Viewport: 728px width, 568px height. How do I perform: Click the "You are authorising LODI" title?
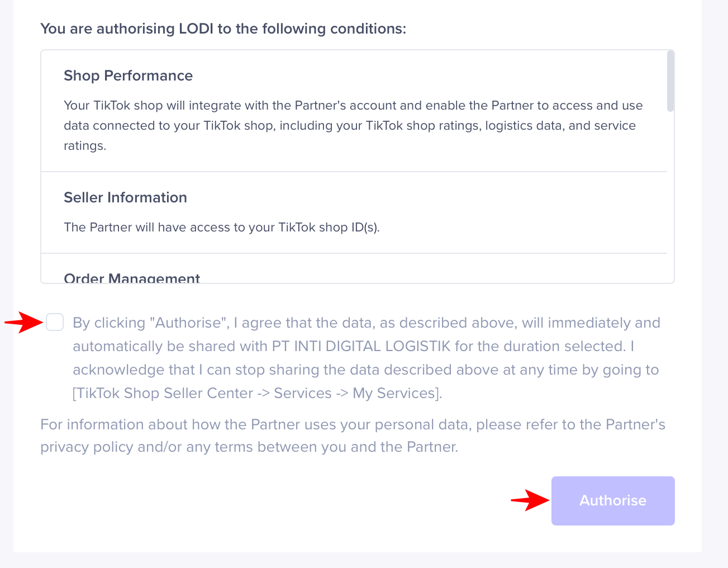(223, 29)
